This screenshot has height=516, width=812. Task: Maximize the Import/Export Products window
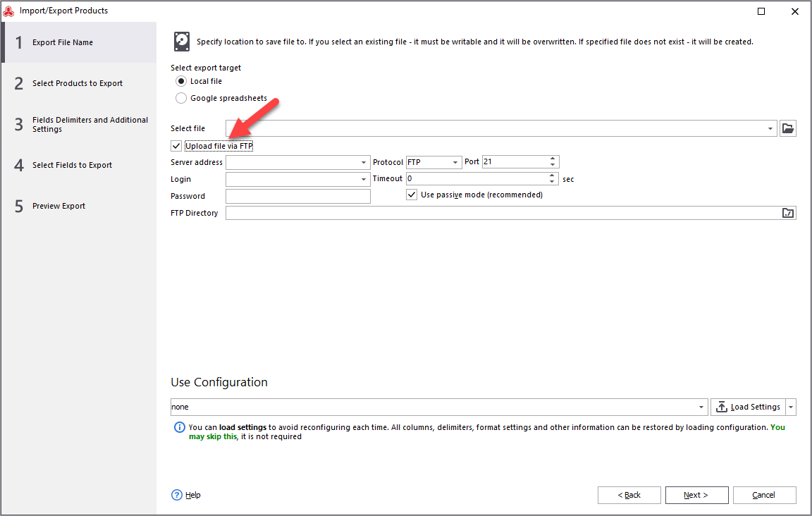761,11
